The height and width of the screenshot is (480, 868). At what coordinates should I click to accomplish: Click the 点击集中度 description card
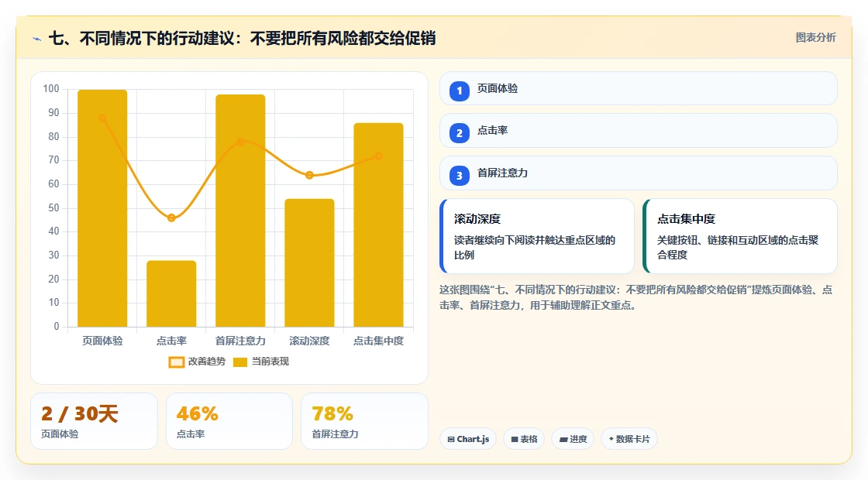pos(740,236)
